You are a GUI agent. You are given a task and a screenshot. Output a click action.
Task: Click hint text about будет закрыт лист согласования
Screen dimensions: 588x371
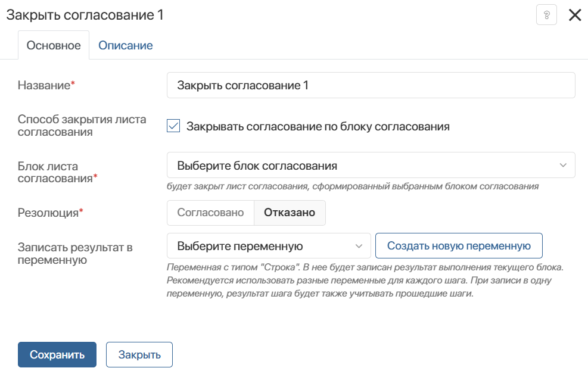click(x=353, y=186)
